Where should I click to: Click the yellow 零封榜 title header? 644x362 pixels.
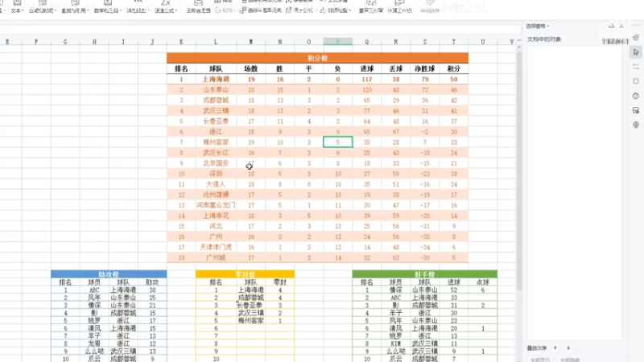click(246, 274)
